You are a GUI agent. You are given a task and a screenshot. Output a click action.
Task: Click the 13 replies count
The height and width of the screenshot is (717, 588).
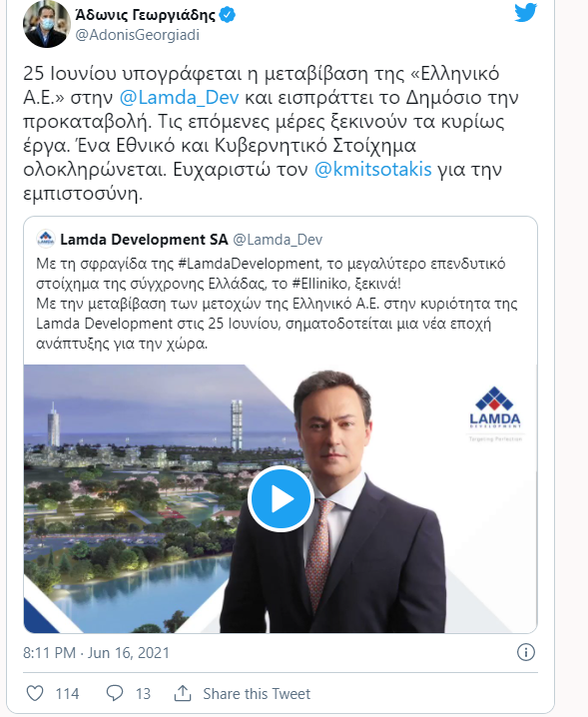[143, 694]
